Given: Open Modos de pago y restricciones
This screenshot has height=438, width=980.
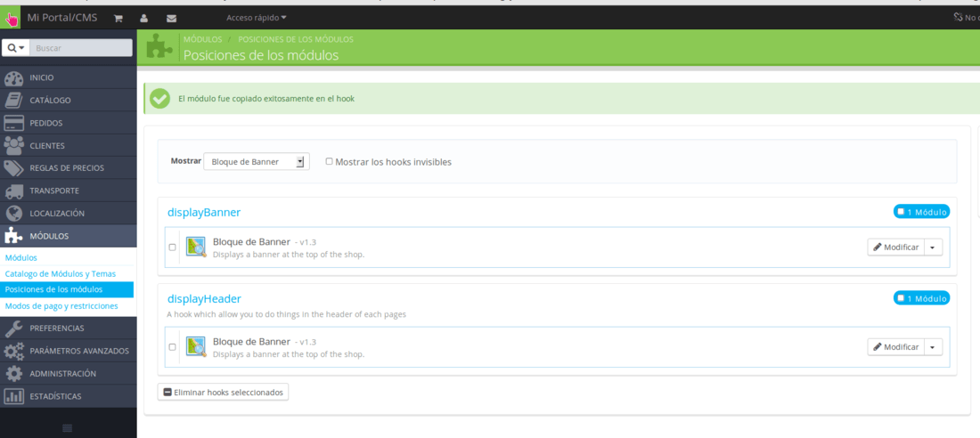Looking at the screenshot, I should point(61,306).
